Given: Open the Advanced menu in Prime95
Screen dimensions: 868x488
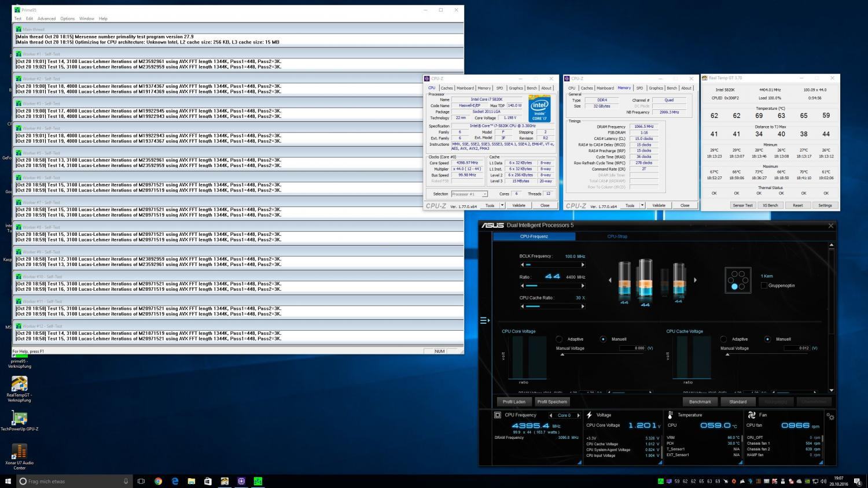Looking at the screenshot, I should tap(46, 19).
